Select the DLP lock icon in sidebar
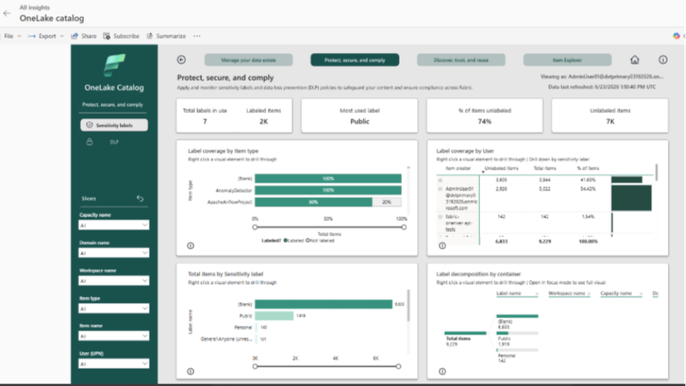The height and width of the screenshot is (386, 686). pyautogui.click(x=89, y=142)
